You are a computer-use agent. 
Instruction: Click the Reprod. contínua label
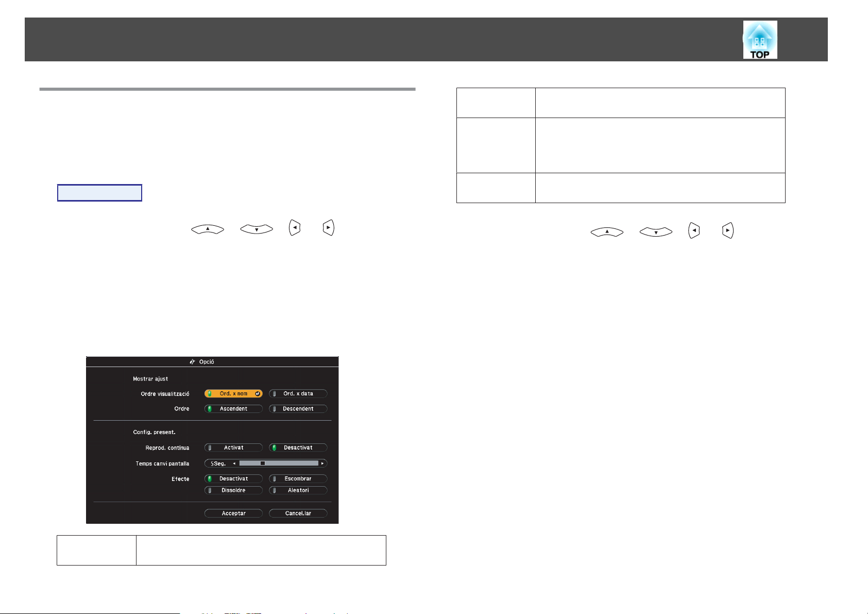pyautogui.click(x=167, y=448)
